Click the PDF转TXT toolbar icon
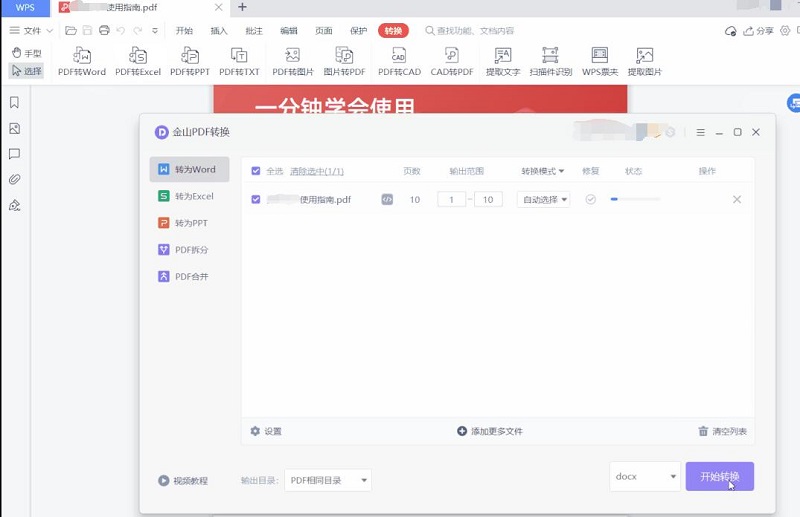The height and width of the screenshot is (517, 800). (239, 61)
